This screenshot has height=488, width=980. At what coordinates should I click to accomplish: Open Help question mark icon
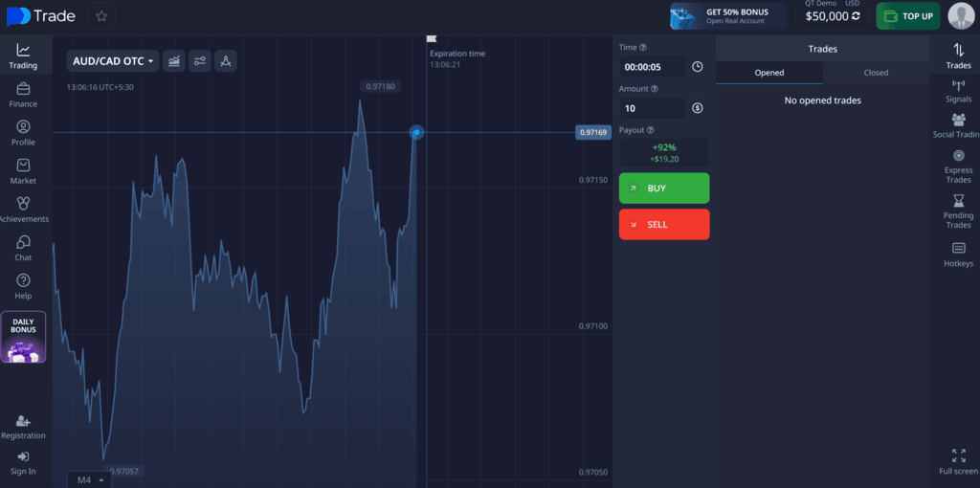pyautogui.click(x=23, y=280)
